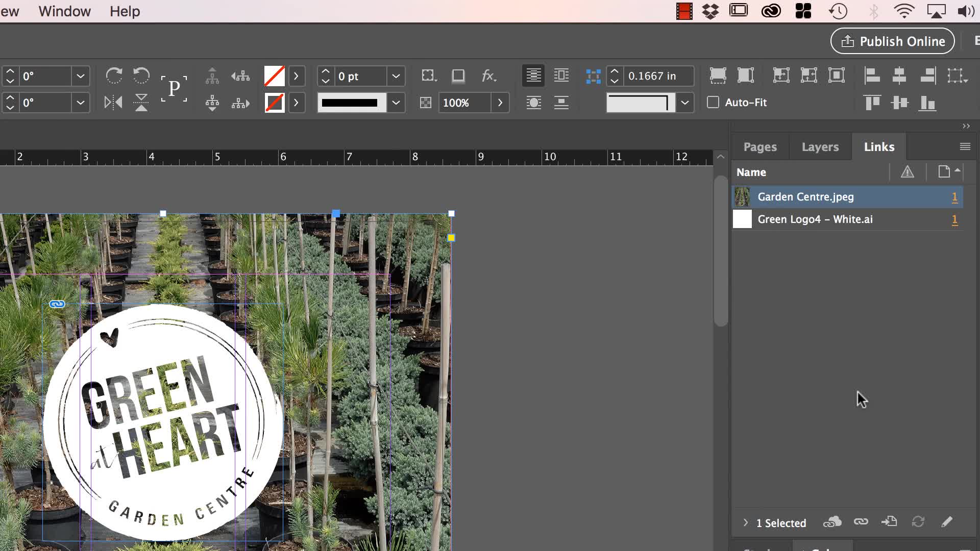Open stroke style dropdown
This screenshot has height=551, width=980.
click(x=396, y=103)
